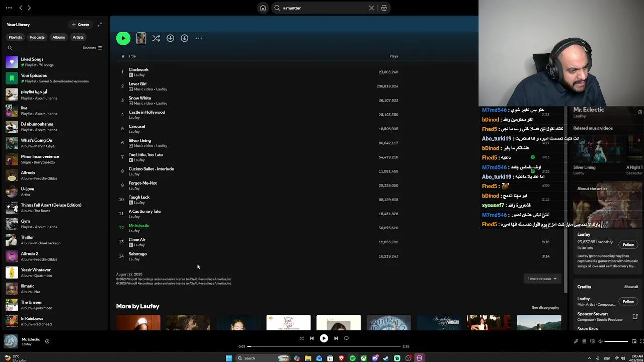Open the lyrics microphone icon
The height and width of the screenshot is (362, 644).
[576, 341]
